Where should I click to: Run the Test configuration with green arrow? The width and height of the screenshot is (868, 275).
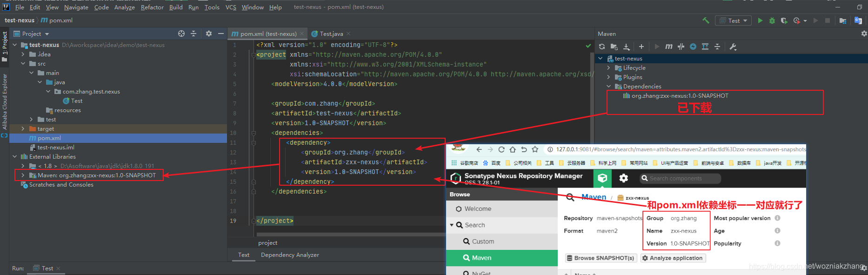tap(760, 20)
